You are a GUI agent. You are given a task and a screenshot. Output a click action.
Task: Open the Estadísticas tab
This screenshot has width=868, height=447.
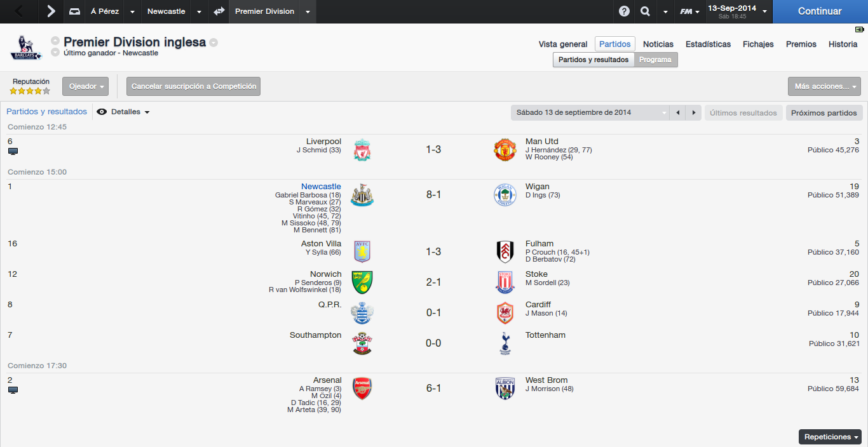pos(708,44)
